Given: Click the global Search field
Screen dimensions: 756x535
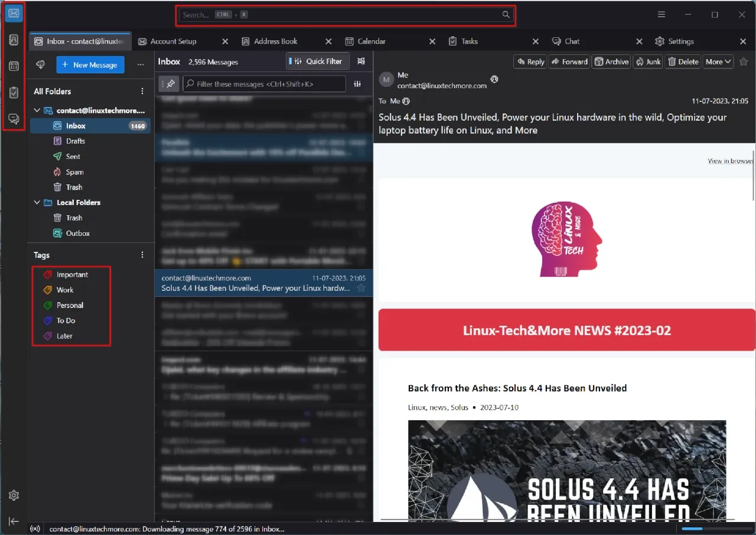Looking at the screenshot, I should (346, 15).
